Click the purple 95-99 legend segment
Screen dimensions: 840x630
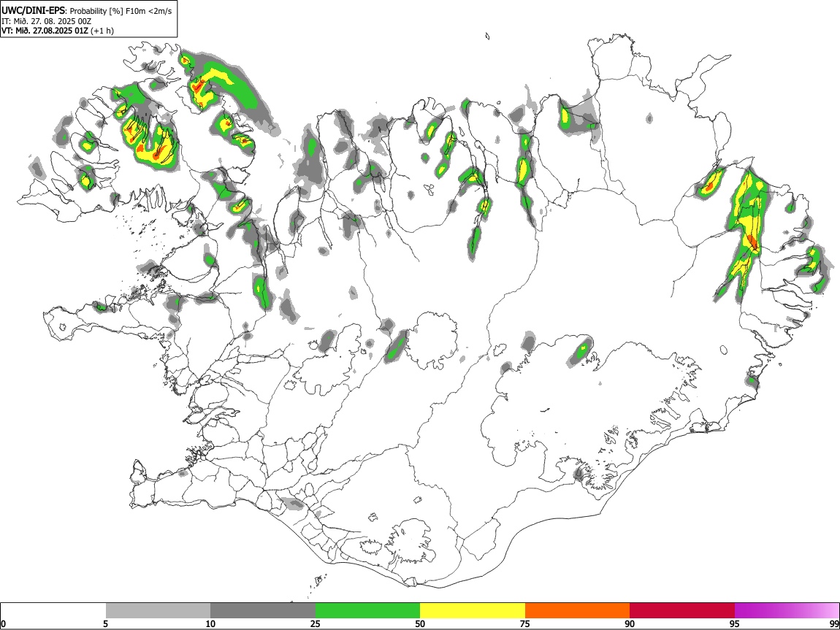tap(787, 610)
